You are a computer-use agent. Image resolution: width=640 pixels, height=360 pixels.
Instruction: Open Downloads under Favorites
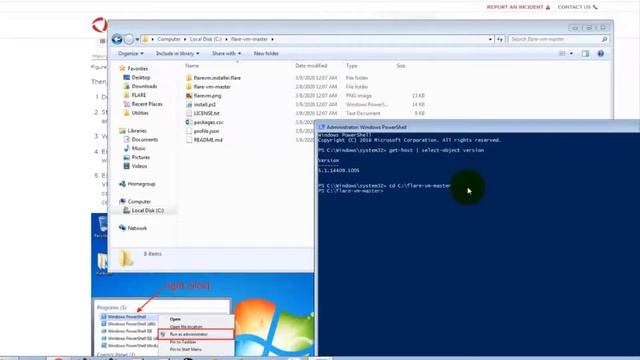coord(144,86)
